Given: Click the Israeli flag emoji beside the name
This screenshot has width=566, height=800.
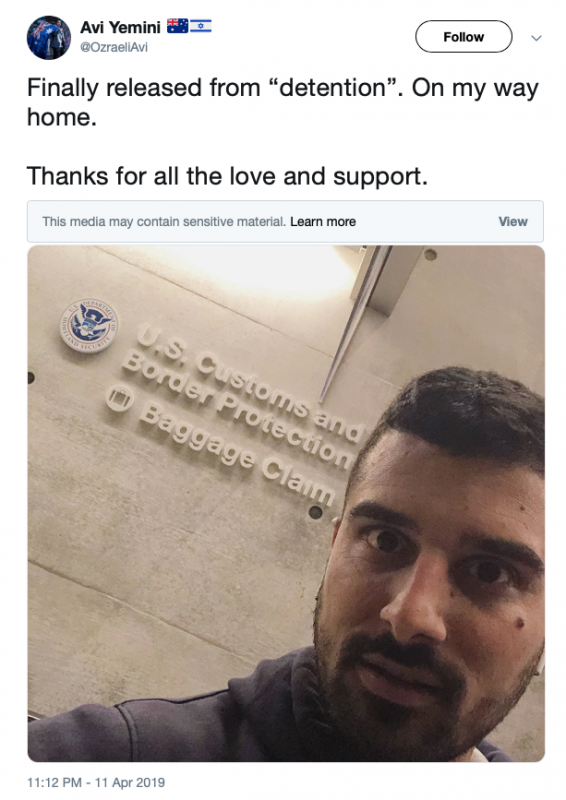Looking at the screenshot, I should click(201, 26).
